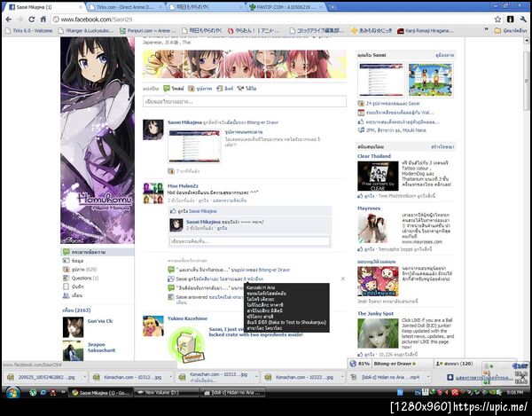Click the address bar URL field

pyautogui.click(x=271, y=20)
